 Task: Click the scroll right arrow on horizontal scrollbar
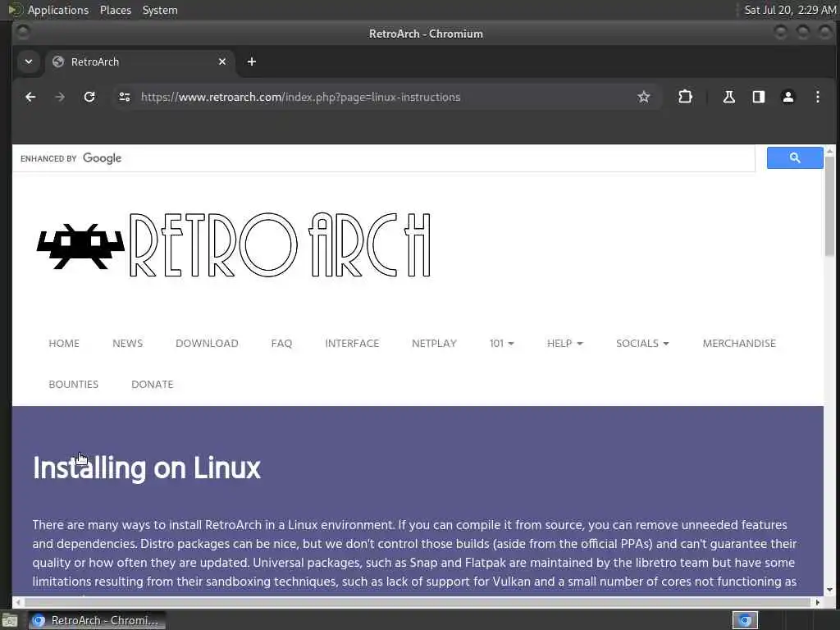pos(818,602)
